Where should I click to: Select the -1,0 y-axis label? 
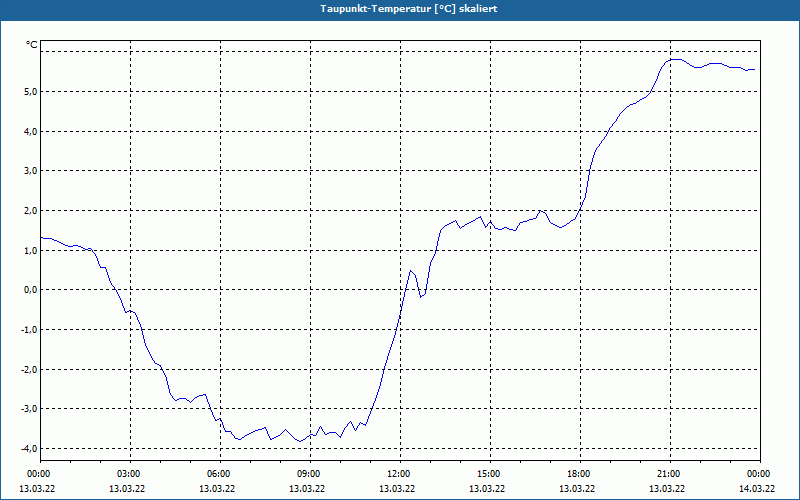[29, 330]
